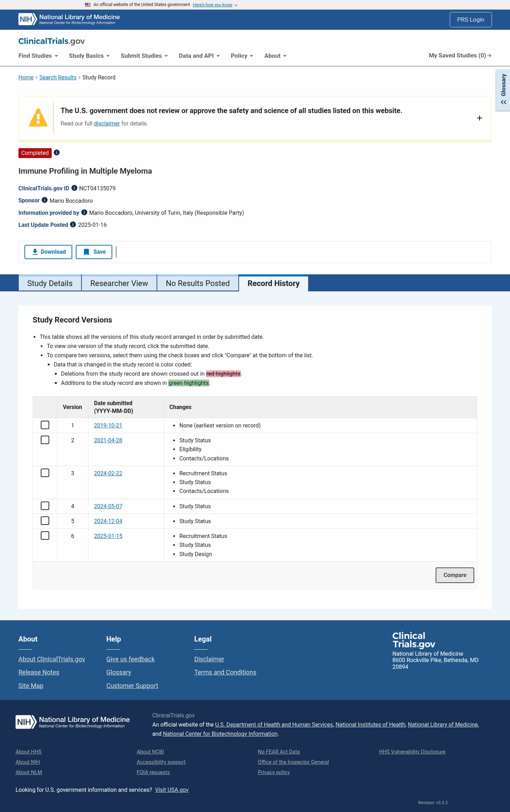Screen dimensions: 510x812
Task: Click the PRS Login button
Action: (471, 19)
